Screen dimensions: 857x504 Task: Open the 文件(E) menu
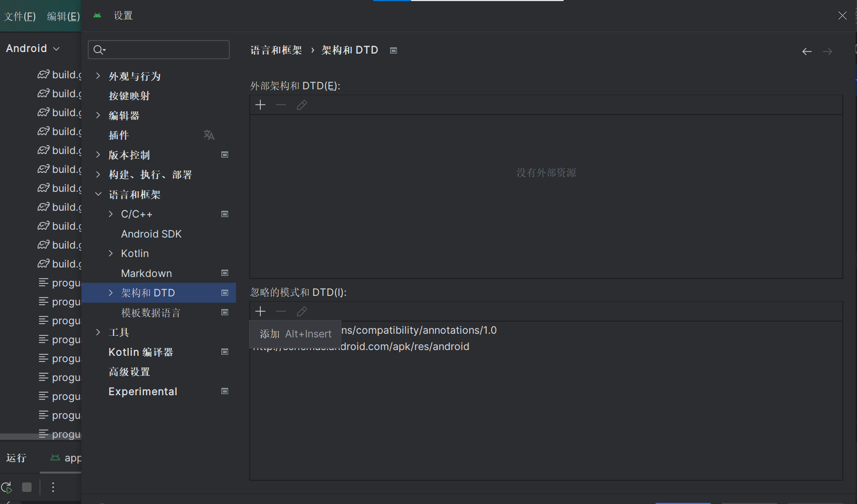pos(19,15)
